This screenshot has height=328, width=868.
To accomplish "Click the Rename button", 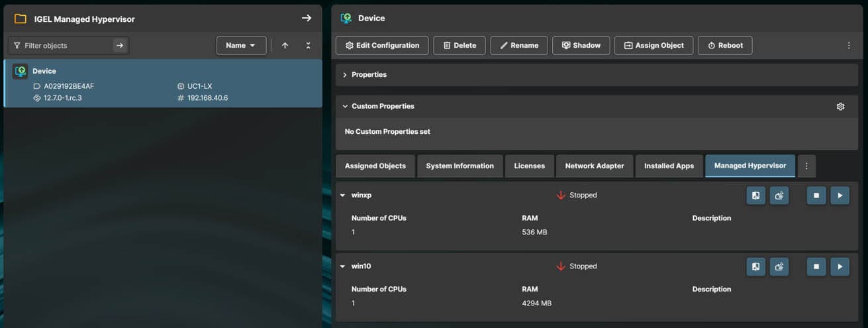I will coord(519,46).
